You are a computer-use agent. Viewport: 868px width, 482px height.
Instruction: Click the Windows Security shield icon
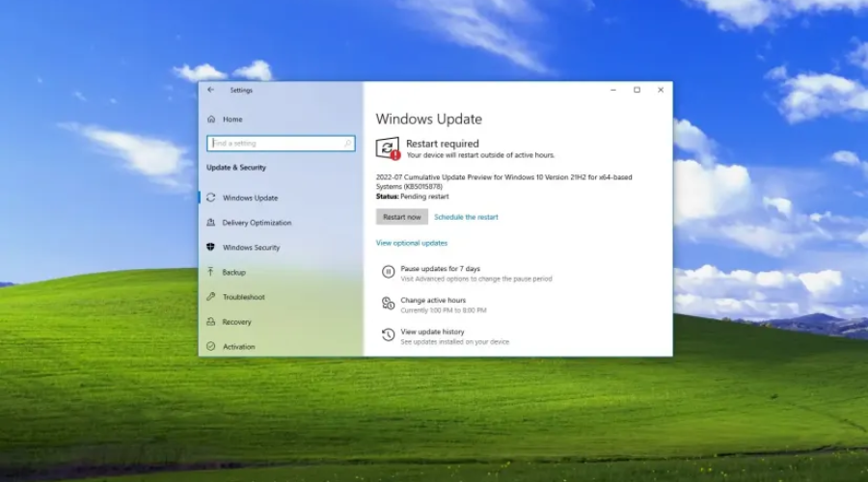click(211, 247)
